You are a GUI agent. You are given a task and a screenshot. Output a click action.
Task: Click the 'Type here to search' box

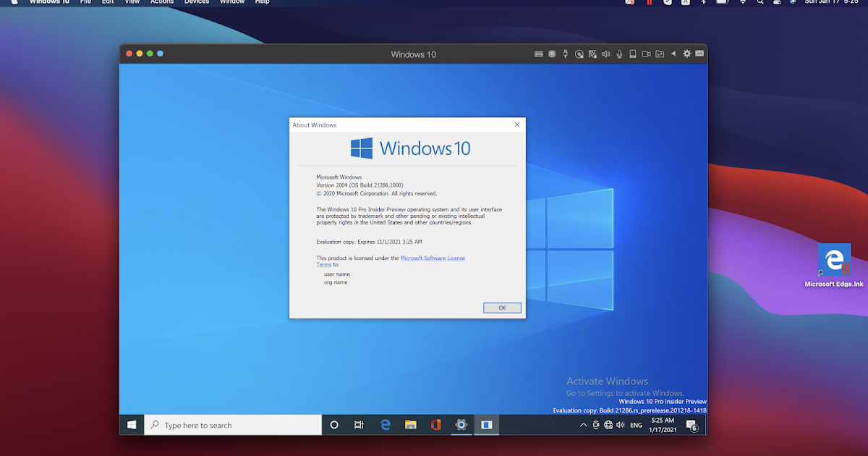(233, 425)
